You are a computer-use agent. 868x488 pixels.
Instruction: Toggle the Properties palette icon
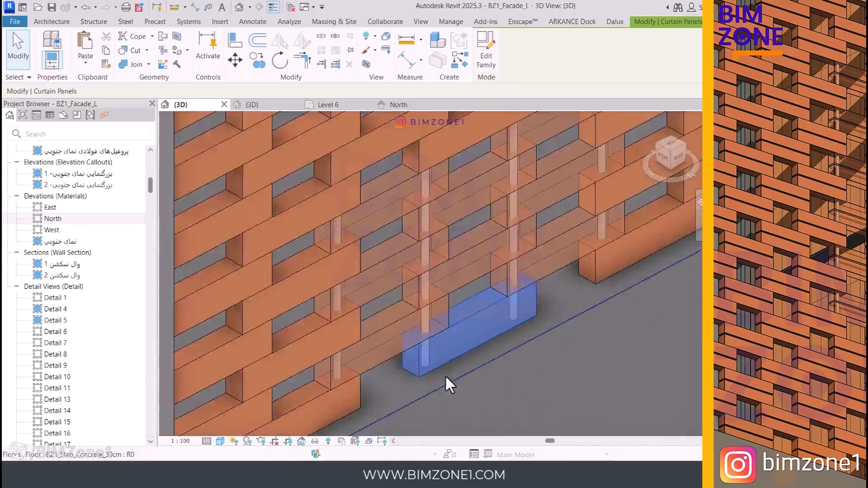coord(52,60)
